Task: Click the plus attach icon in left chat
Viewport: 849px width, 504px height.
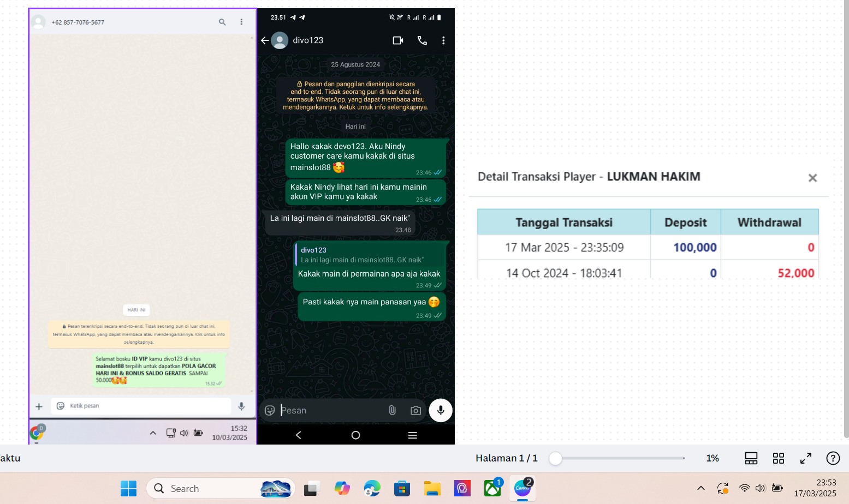Action: pyautogui.click(x=39, y=406)
